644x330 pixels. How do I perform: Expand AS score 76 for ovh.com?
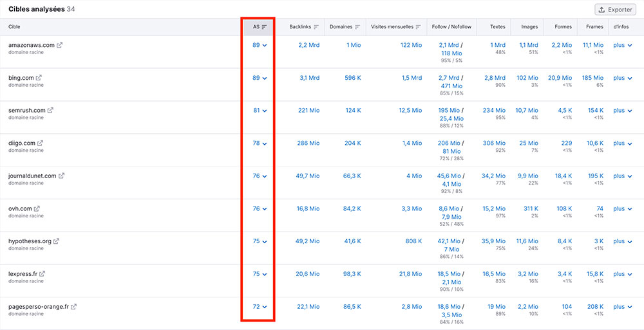click(260, 208)
